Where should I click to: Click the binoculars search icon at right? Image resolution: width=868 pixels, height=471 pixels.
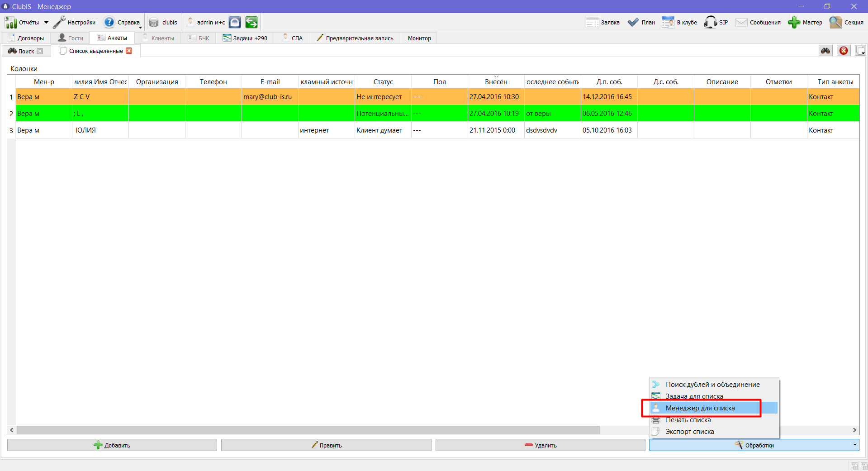(x=825, y=51)
